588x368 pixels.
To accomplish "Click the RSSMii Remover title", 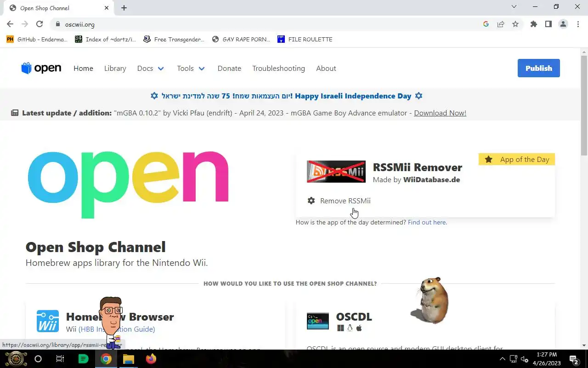I will [x=418, y=167].
